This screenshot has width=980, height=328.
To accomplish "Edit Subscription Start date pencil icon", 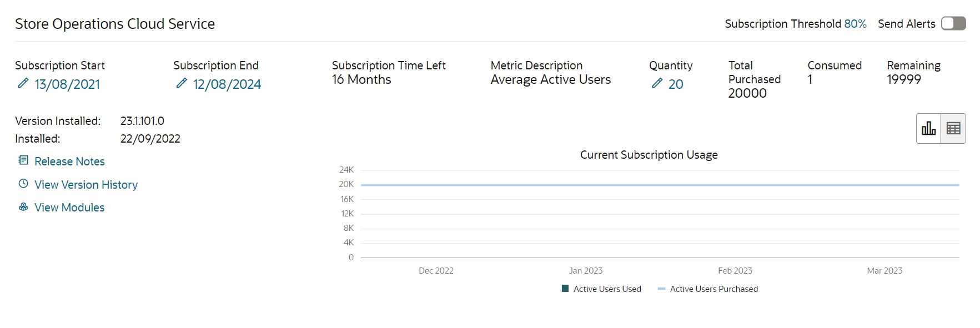I will (23, 83).
